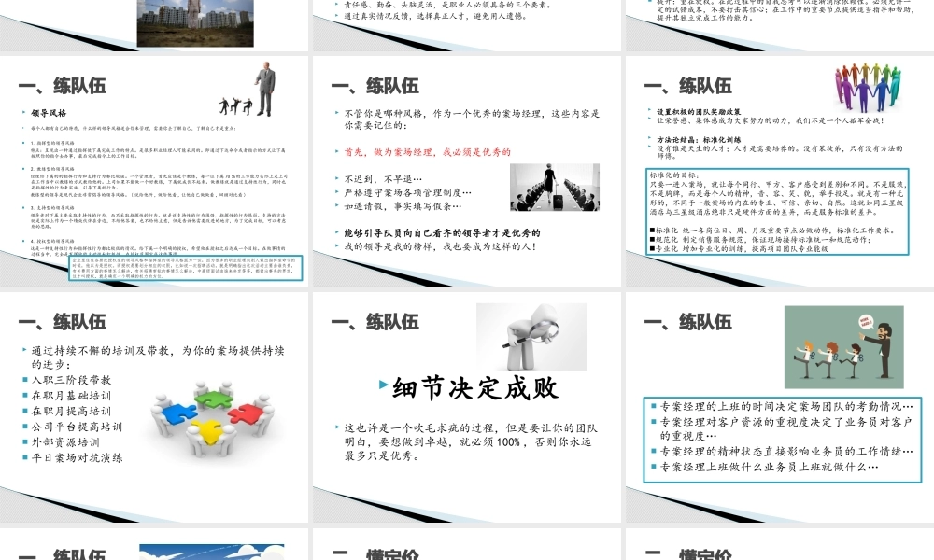Click the bullet 不迟到,不早退…
This screenshot has width=934, height=560.
click(x=383, y=178)
